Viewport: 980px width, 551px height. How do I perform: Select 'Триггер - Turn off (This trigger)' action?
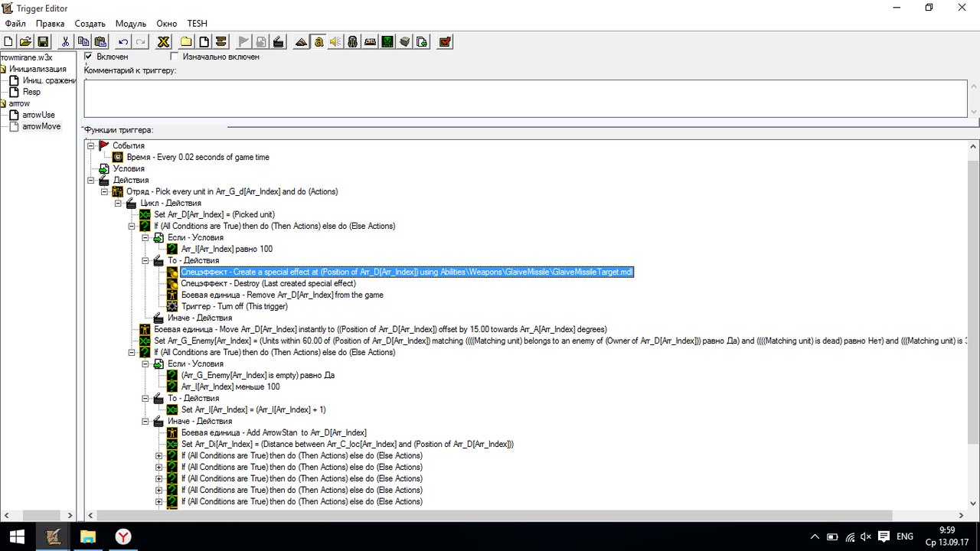tap(234, 306)
